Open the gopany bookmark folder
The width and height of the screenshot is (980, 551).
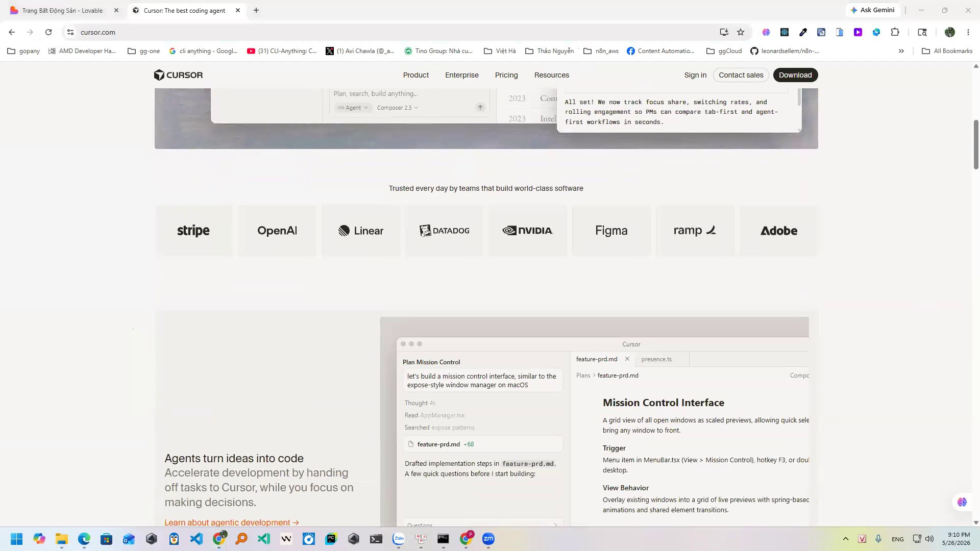(23, 51)
